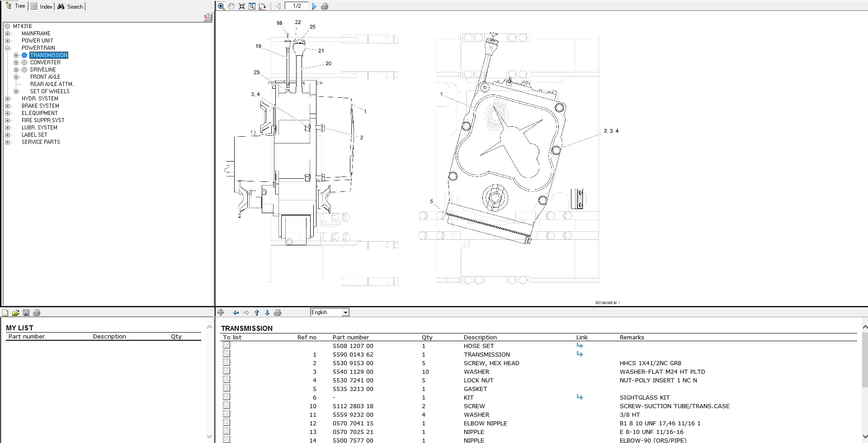Switch to the Search tab
868x443 pixels.
[71, 6]
